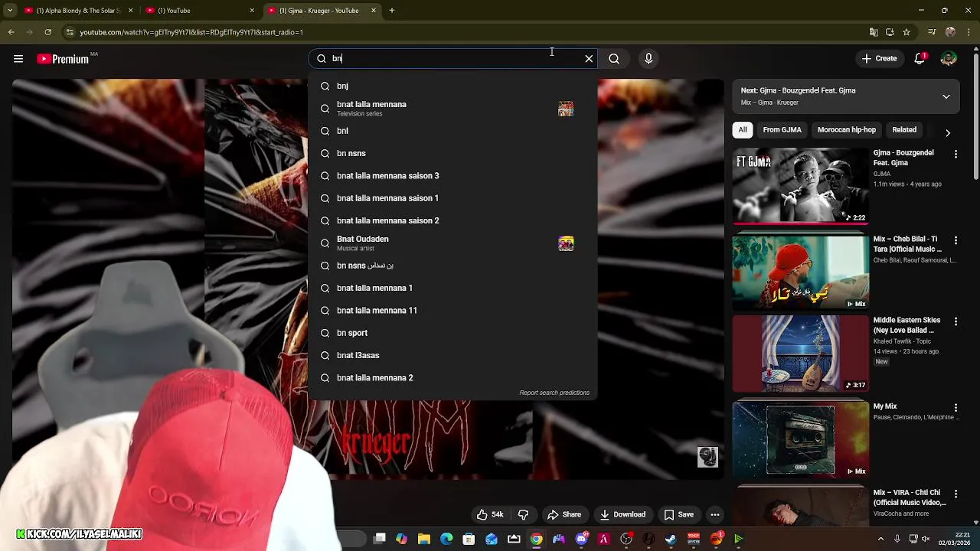Start voice search with microphone icon

[x=648, y=59]
